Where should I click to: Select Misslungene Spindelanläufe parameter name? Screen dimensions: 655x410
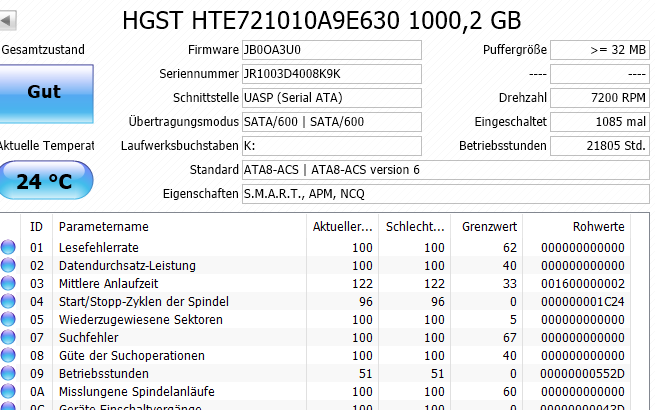(137, 391)
